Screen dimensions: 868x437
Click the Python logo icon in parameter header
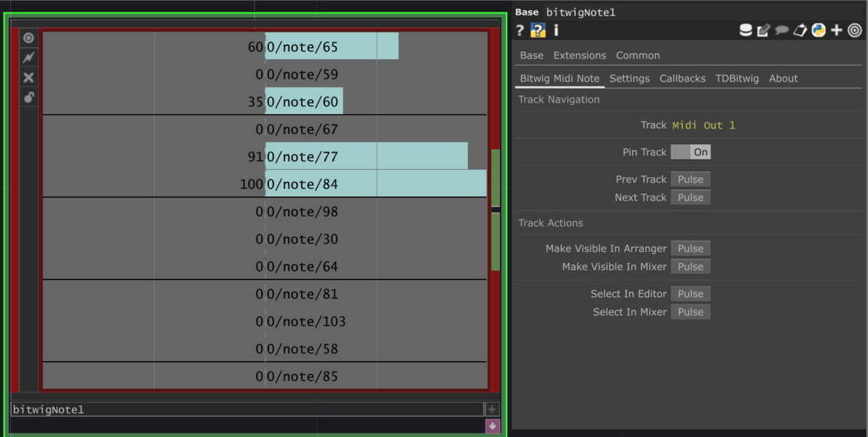pyautogui.click(x=818, y=31)
